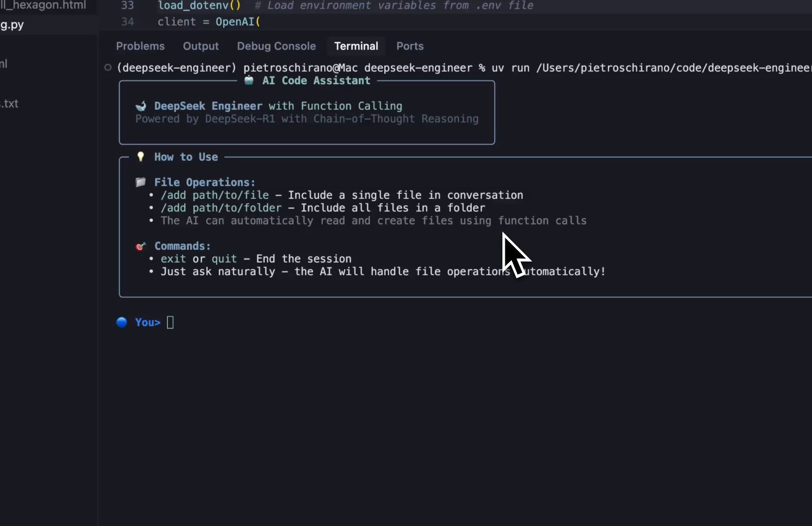Click the word 'exit' in Commands
Viewport: 812px width, 526px height.
[173, 259]
